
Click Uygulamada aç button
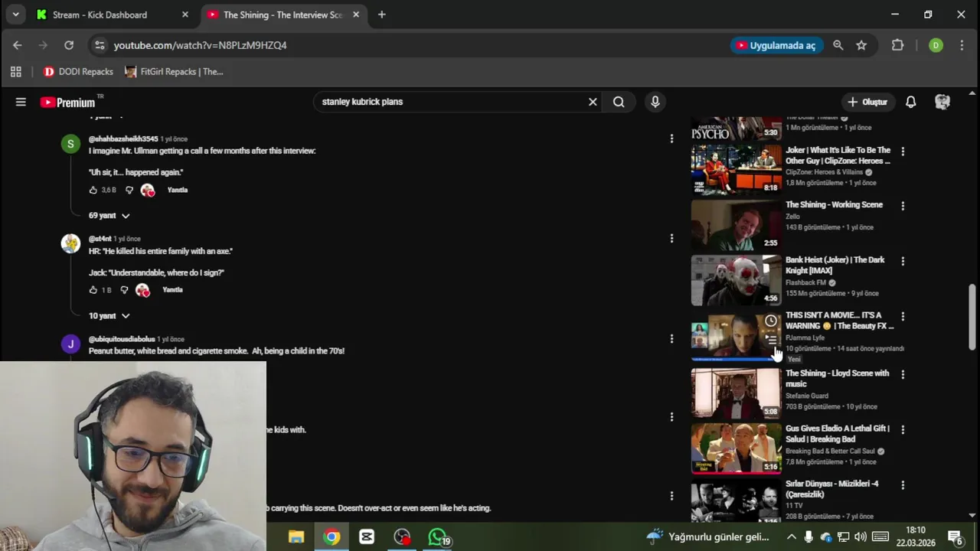coord(776,45)
